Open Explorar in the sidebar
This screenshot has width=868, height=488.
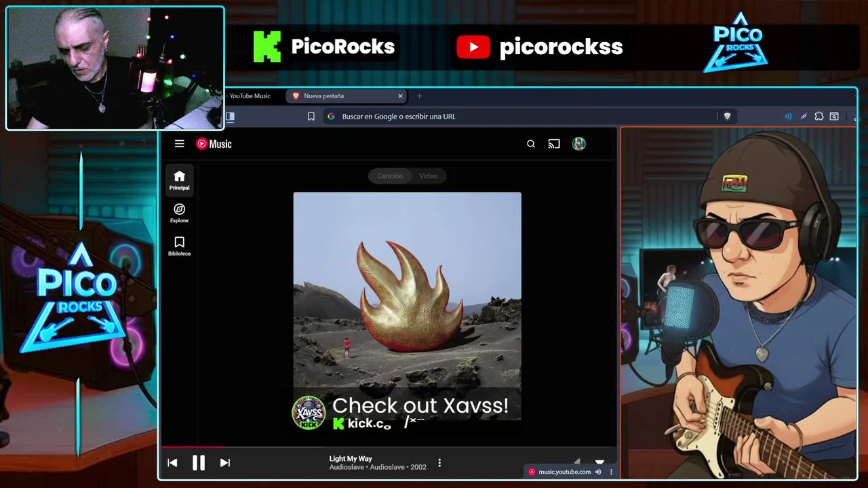(x=179, y=213)
